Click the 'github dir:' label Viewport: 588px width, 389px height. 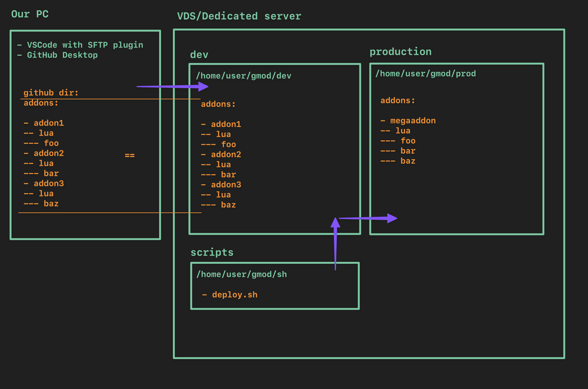click(51, 93)
